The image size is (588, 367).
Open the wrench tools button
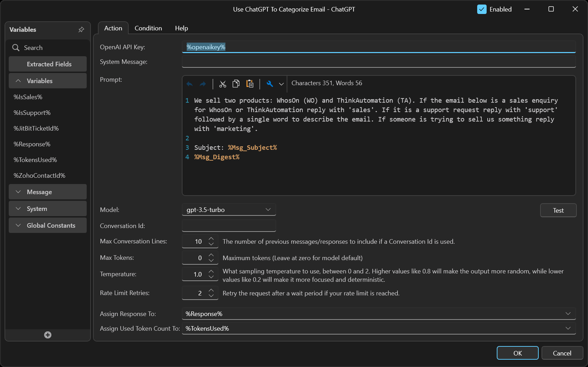point(270,84)
